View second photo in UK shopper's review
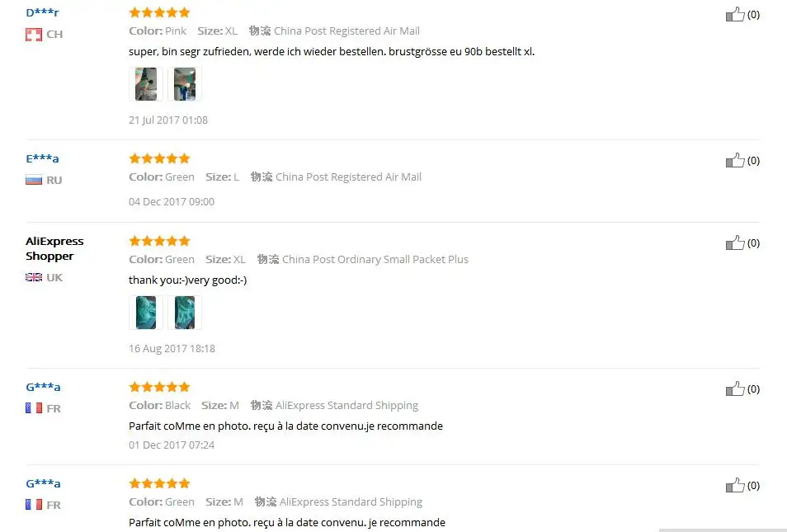The width and height of the screenshot is (787, 532). 185,313
